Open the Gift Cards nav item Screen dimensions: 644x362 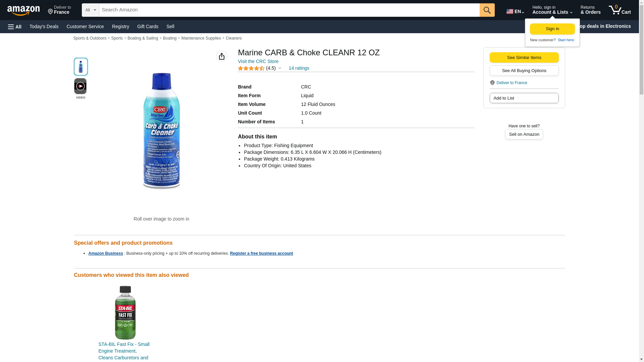(x=148, y=26)
